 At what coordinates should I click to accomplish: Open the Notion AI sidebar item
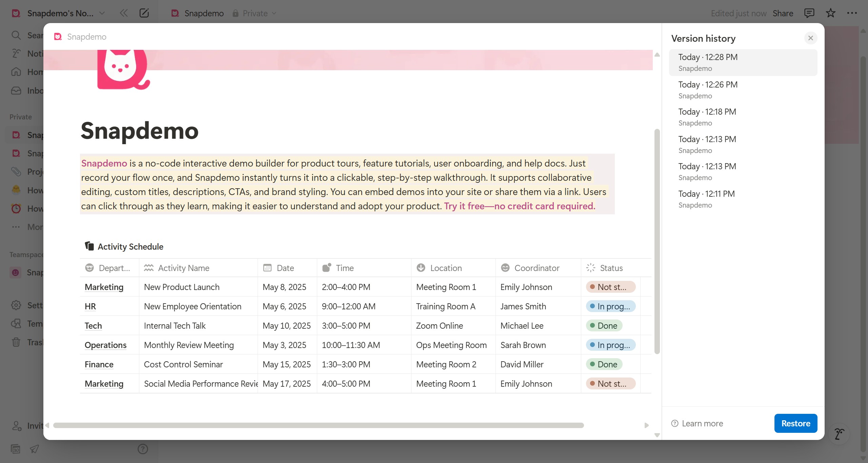tap(26, 54)
